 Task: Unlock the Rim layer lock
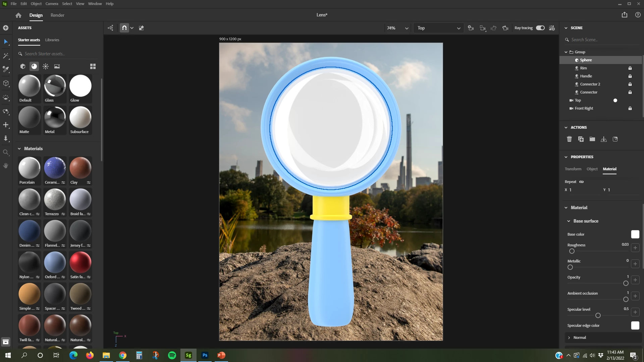point(630,68)
